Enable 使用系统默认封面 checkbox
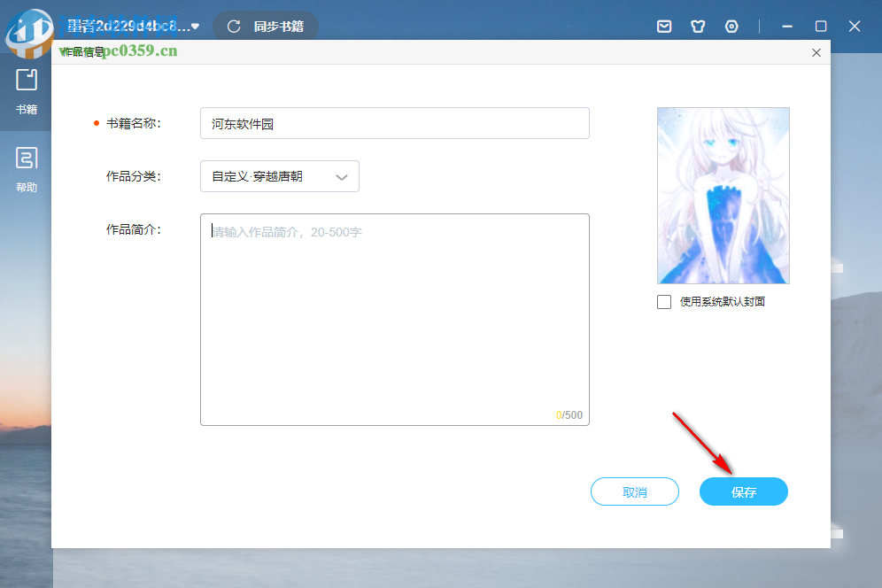The image size is (882, 588). 663,301
